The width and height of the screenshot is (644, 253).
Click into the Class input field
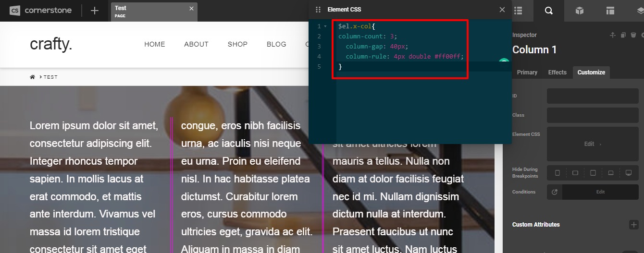tap(592, 115)
